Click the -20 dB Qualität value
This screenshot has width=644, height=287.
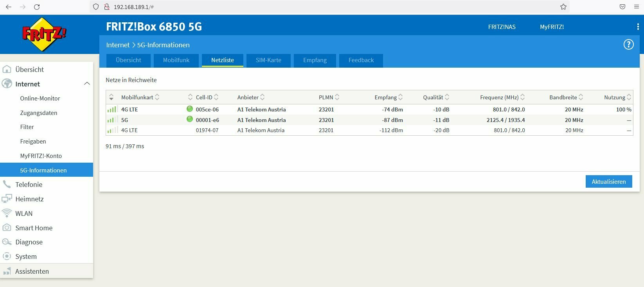pyautogui.click(x=441, y=130)
